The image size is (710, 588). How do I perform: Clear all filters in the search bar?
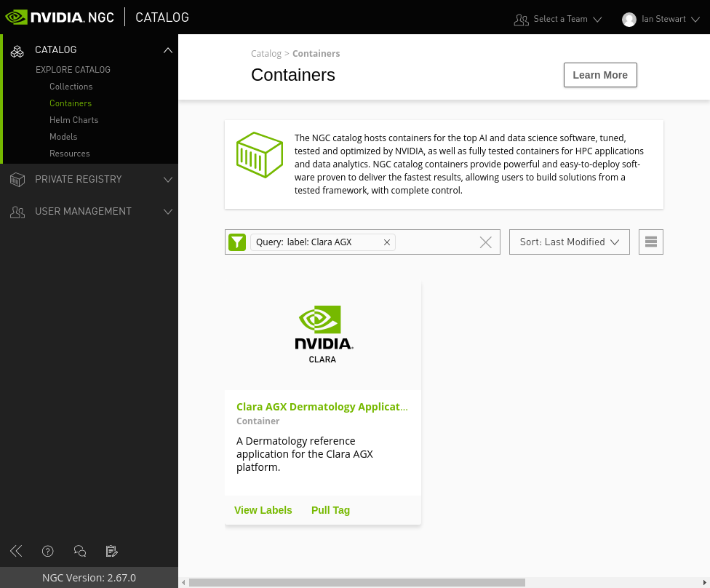[486, 242]
